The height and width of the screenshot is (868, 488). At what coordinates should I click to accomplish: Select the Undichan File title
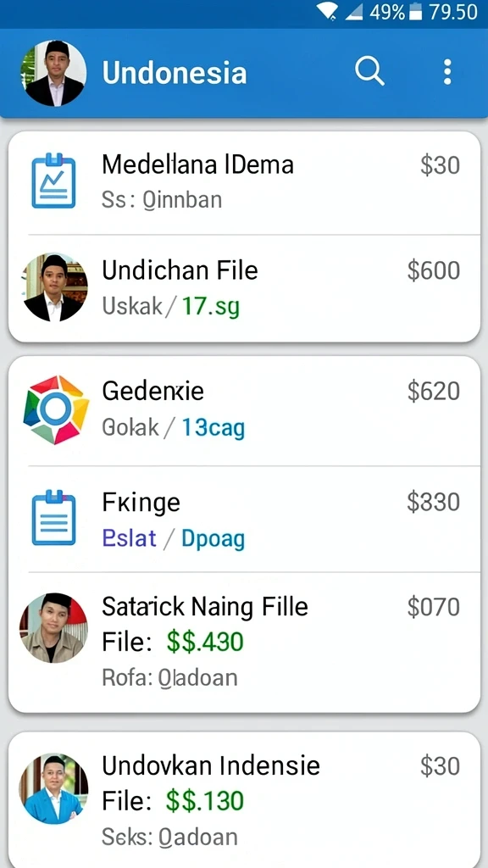[180, 270]
